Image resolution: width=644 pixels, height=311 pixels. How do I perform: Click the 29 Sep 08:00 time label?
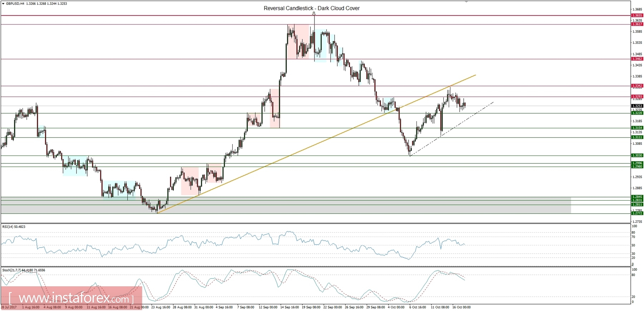click(x=375, y=307)
